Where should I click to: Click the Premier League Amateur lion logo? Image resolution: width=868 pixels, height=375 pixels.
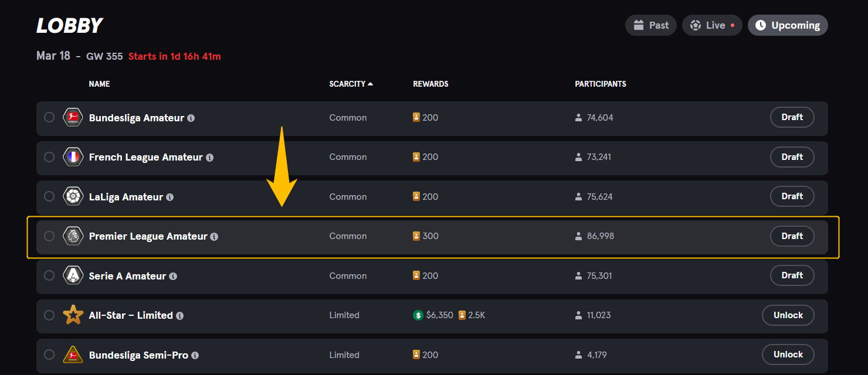coord(73,236)
